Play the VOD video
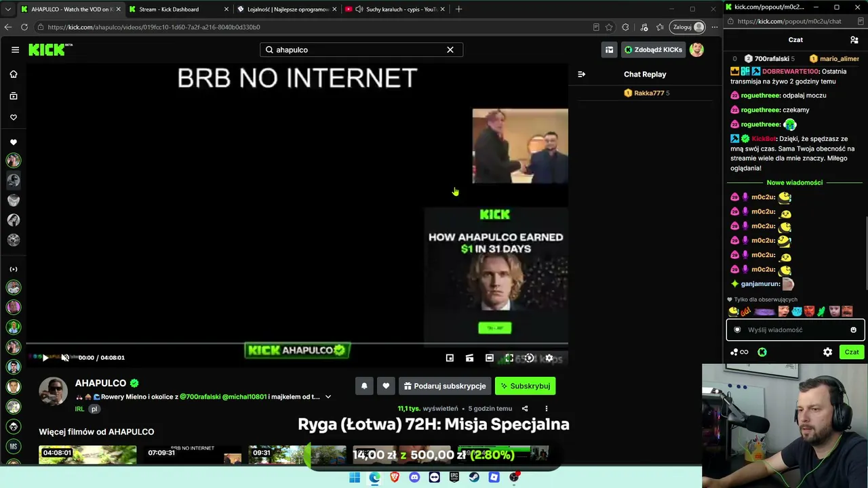This screenshot has height=488, width=868. (x=45, y=358)
